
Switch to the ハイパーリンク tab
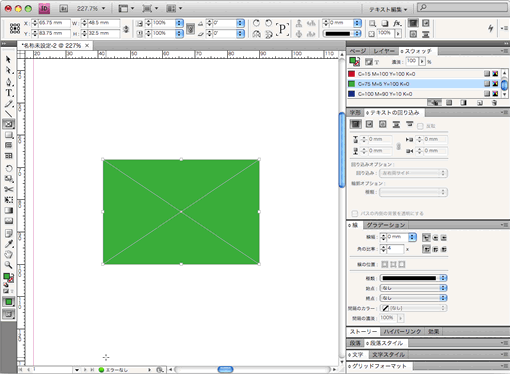point(402,331)
